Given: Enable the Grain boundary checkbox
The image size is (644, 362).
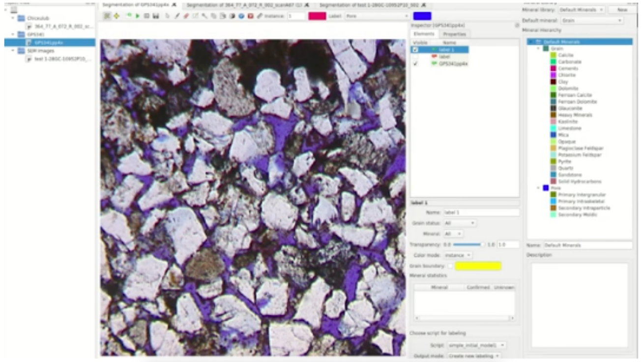Looking at the screenshot, I should pos(450,267).
